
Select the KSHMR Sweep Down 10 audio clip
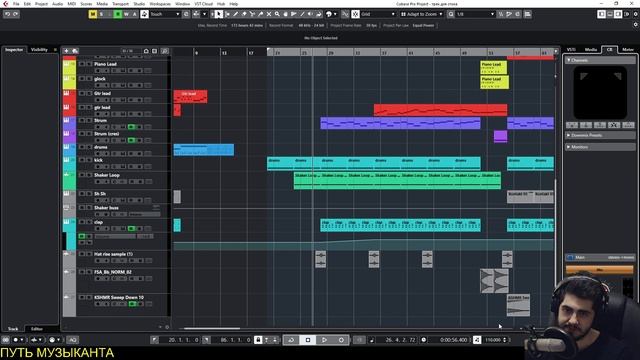tap(518, 305)
